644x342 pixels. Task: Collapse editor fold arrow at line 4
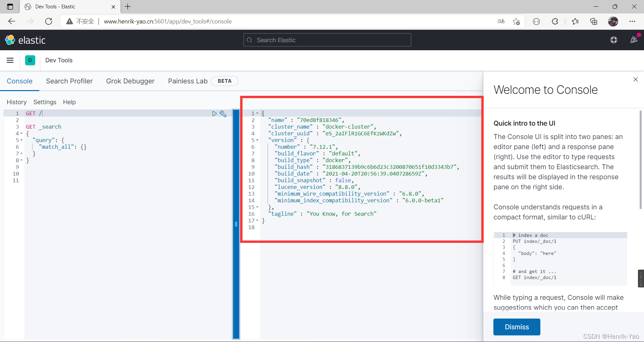21,134
